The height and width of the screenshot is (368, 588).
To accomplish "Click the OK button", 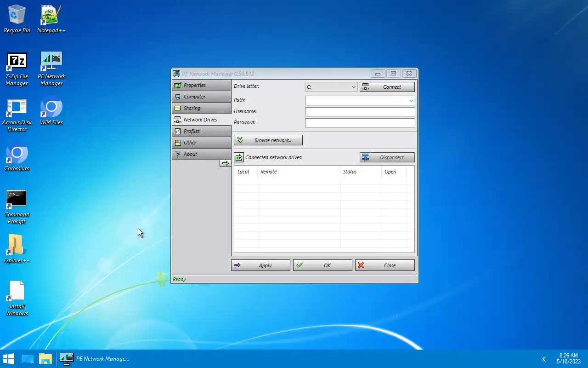I will pos(322,265).
